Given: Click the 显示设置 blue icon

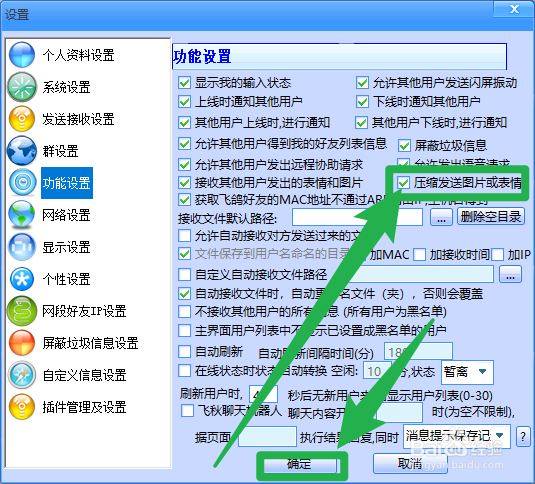Looking at the screenshot, I should click(x=22, y=247).
